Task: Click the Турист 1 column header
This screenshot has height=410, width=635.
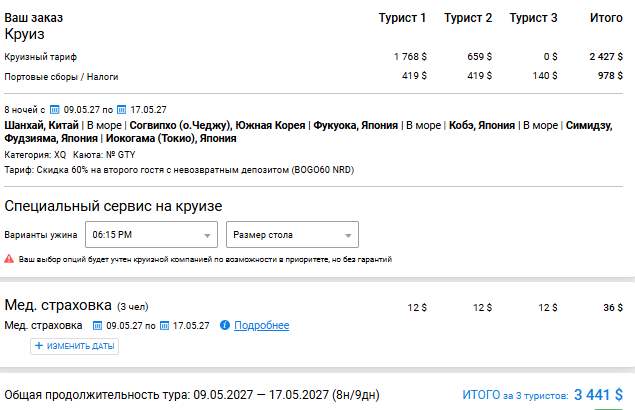Action: (x=402, y=18)
